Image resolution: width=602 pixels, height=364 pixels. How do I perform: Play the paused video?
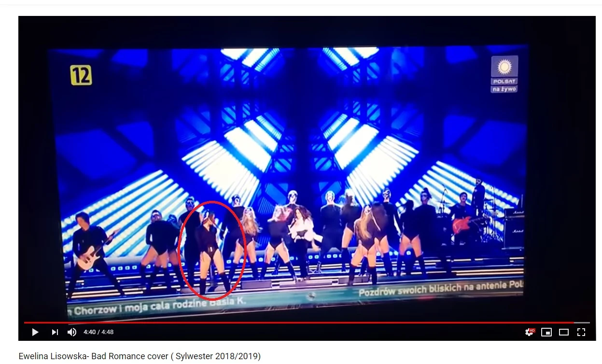(35, 332)
